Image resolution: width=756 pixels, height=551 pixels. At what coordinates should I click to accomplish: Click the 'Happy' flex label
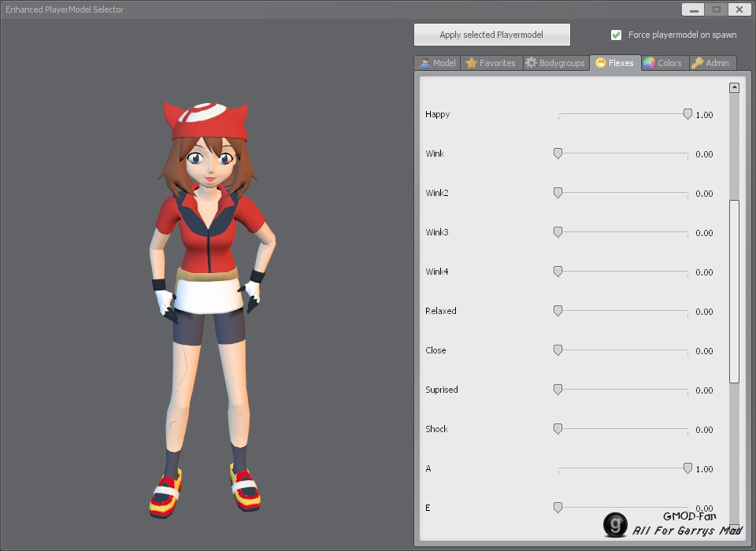pos(437,115)
